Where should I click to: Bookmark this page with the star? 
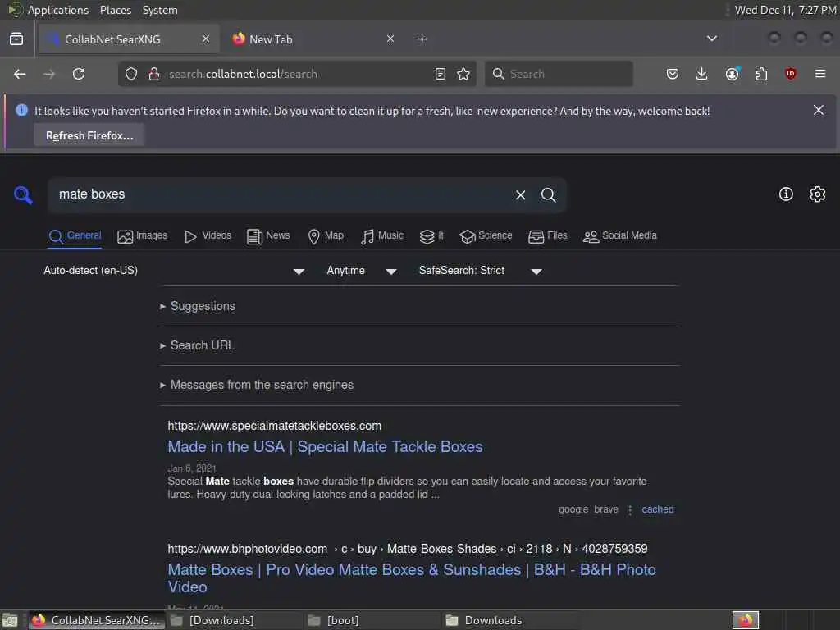pyautogui.click(x=463, y=74)
